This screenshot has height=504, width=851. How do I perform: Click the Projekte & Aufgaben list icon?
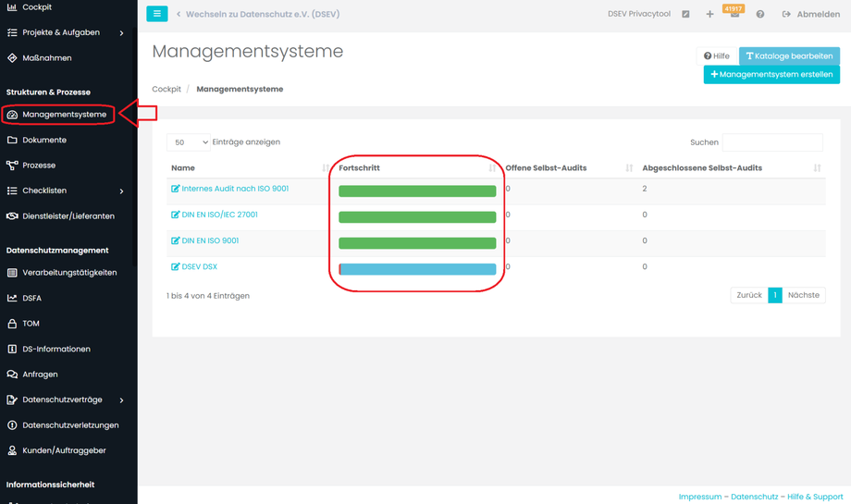pyautogui.click(x=12, y=32)
